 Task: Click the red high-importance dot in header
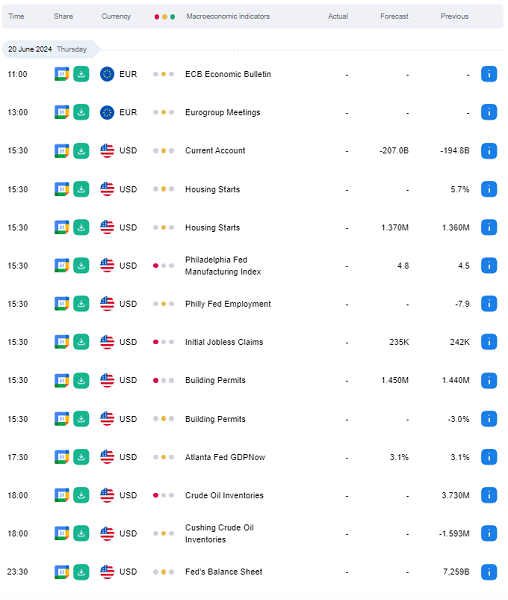[x=156, y=17]
